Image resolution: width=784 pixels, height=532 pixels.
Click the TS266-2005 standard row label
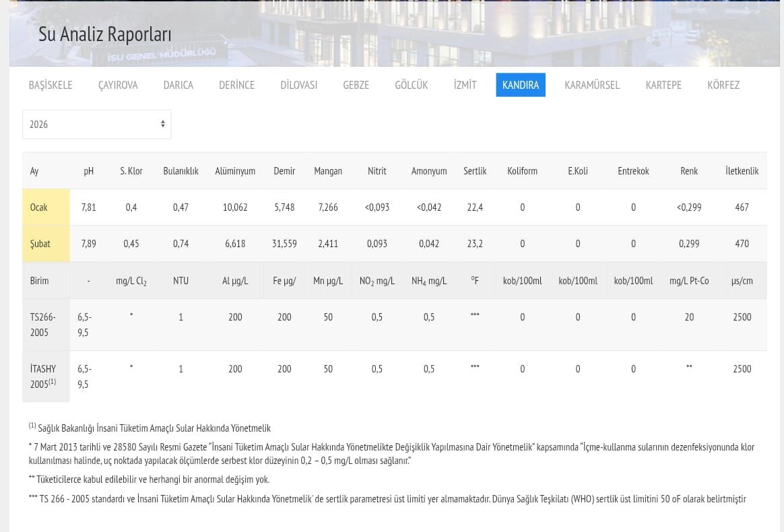43,325
